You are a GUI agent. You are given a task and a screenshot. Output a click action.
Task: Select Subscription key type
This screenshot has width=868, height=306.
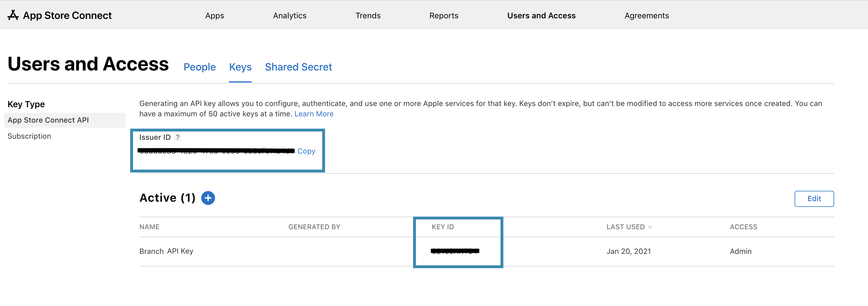pos(29,136)
